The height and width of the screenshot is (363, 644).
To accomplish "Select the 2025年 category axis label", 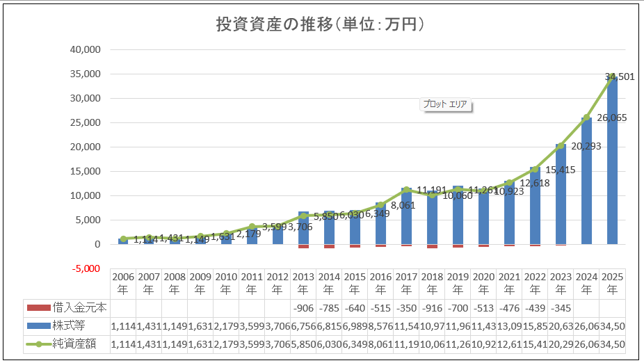I will (x=612, y=282).
